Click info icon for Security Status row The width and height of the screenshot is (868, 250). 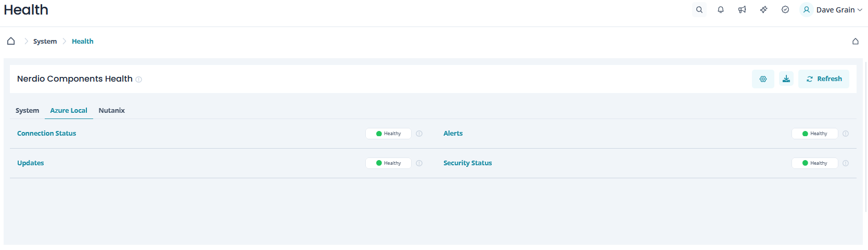tap(846, 163)
